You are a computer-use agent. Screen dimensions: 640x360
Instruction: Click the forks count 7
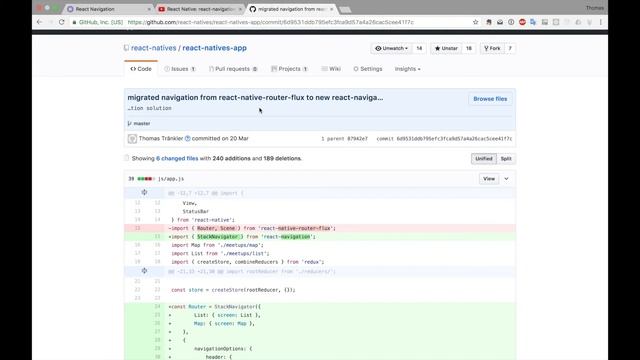point(510,48)
